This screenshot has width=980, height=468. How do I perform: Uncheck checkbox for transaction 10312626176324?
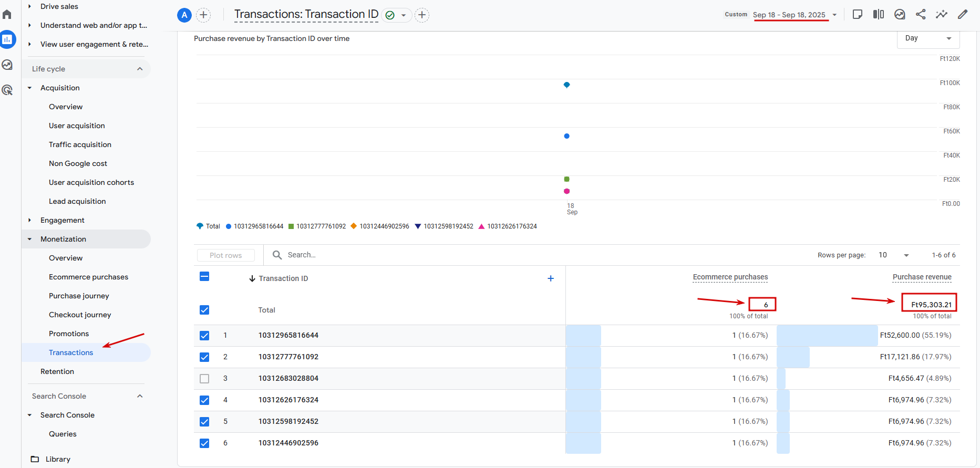[x=204, y=400]
